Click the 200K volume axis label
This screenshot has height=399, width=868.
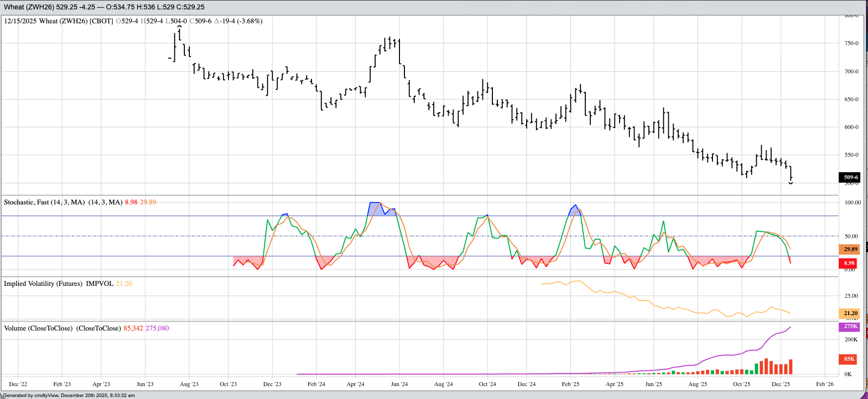pyautogui.click(x=851, y=340)
